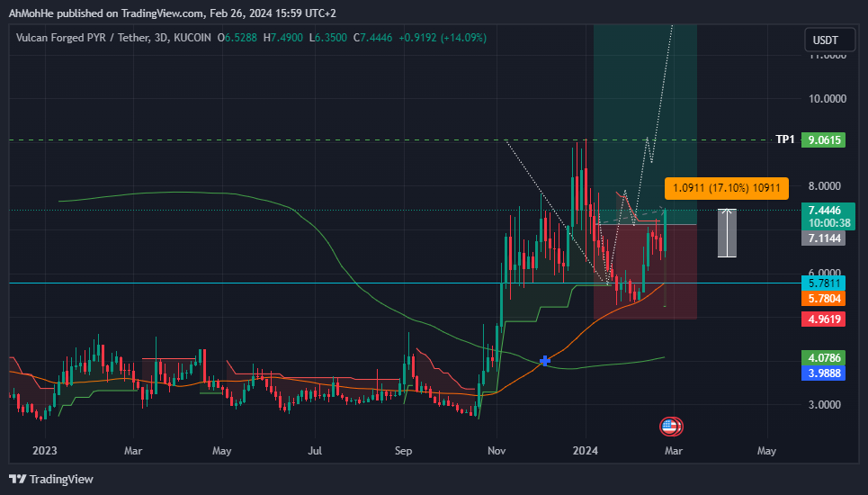Click the orange 1.0911 (17.10%) measurement label
This screenshot has height=495, width=868.
coord(726,188)
